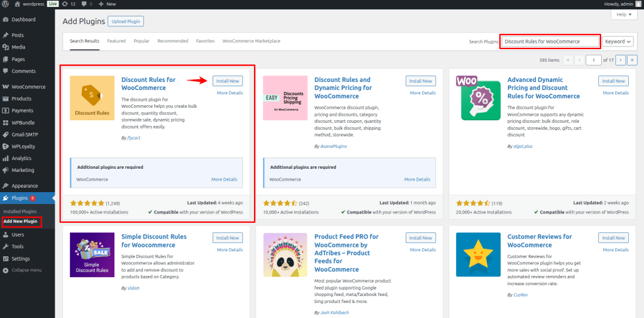Click the WordPress logo in admin bar
The height and width of the screenshot is (318, 644).
[5, 4]
